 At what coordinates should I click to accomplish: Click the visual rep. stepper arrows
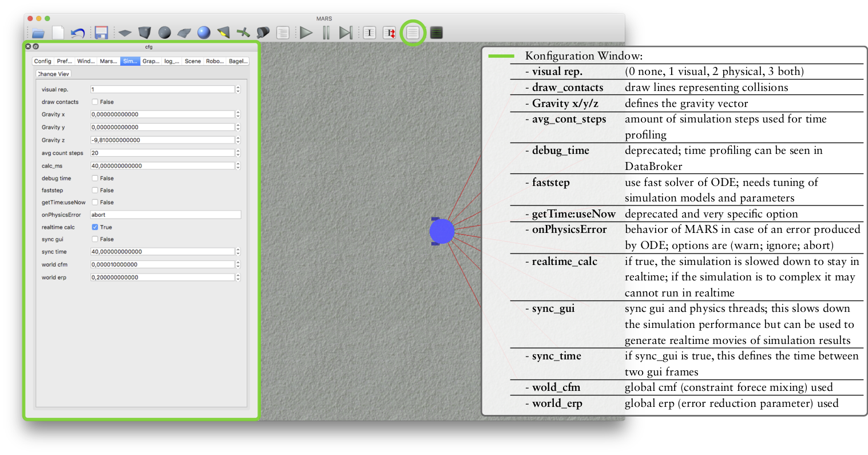click(238, 89)
